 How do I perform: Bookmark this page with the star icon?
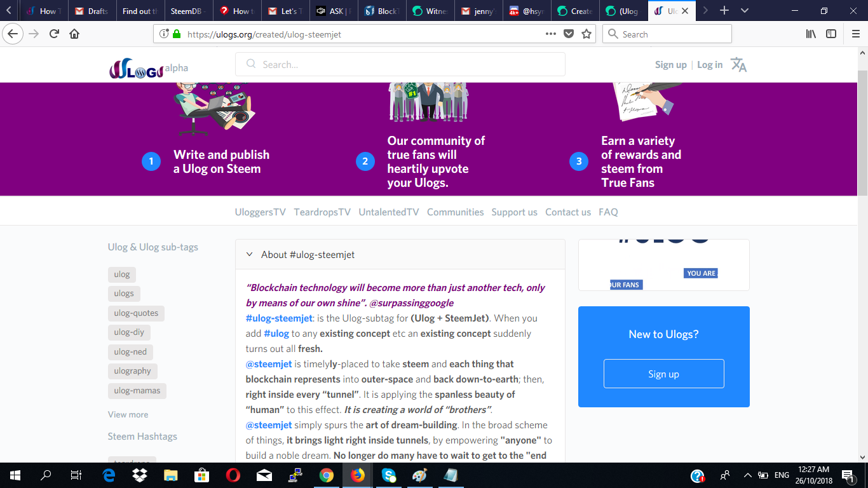tap(587, 34)
